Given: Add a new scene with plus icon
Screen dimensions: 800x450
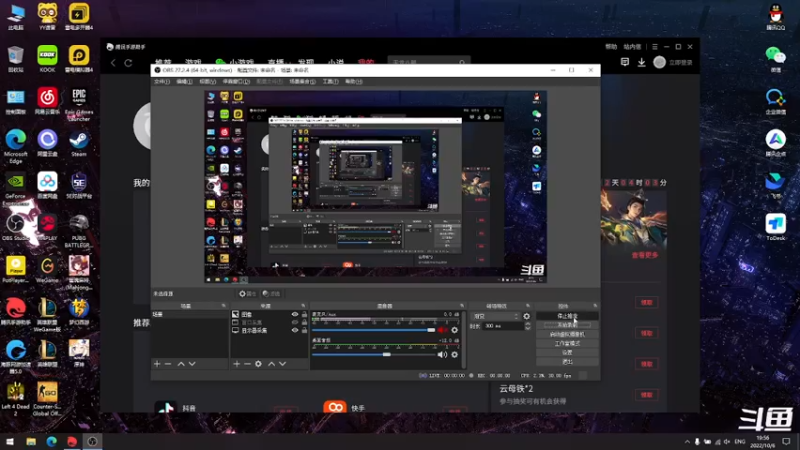Looking at the screenshot, I should point(157,364).
